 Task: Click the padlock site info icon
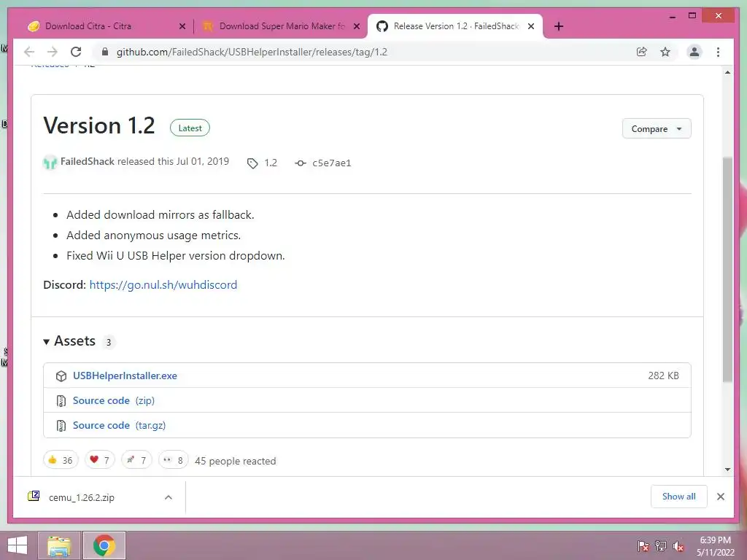click(105, 52)
